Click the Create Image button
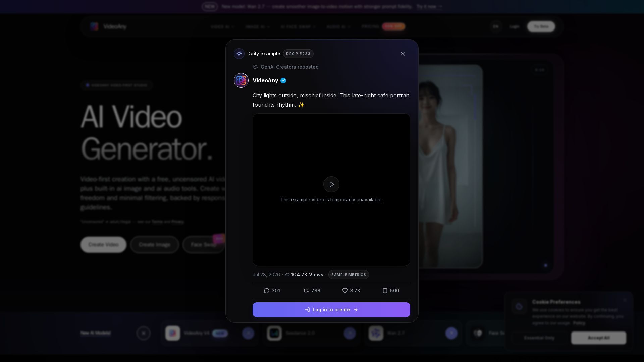The height and width of the screenshot is (362, 644). [155, 245]
